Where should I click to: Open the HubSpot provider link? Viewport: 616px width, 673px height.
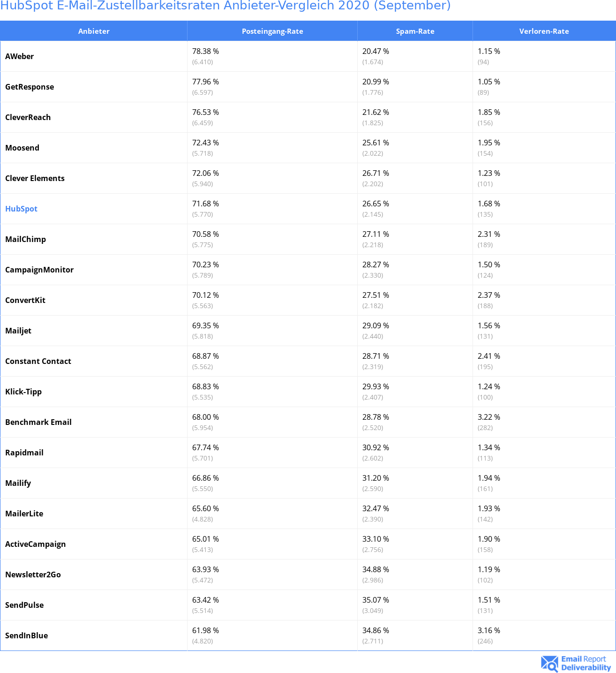click(21, 209)
